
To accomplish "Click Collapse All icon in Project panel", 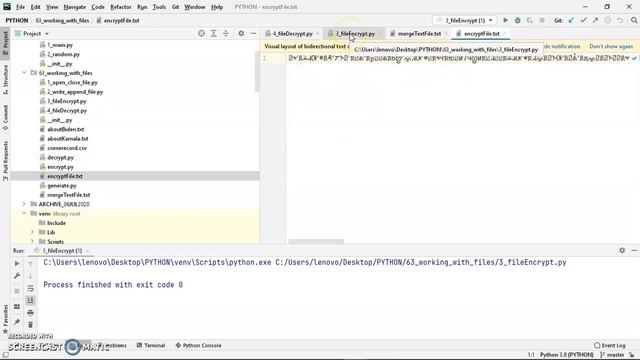I will [226, 33].
